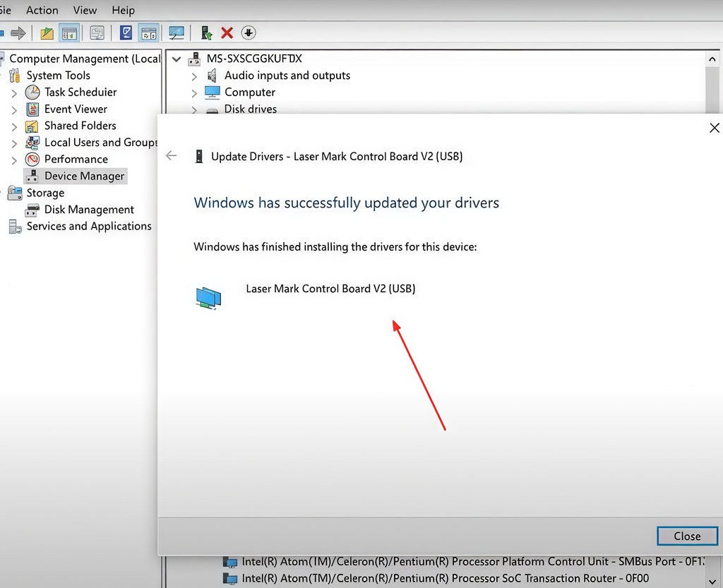Open the View menu
The height and width of the screenshot is (588, 723).
(x=85, y=10)
